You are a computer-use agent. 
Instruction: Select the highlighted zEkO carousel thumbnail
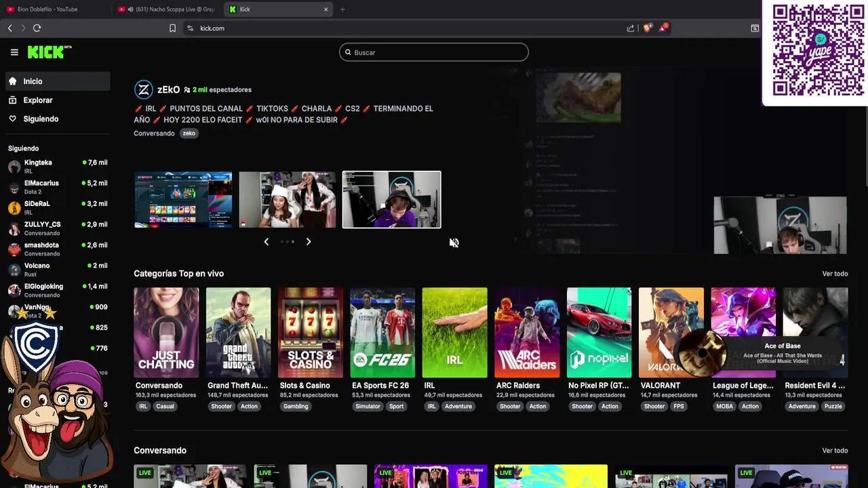click(391, 200)
